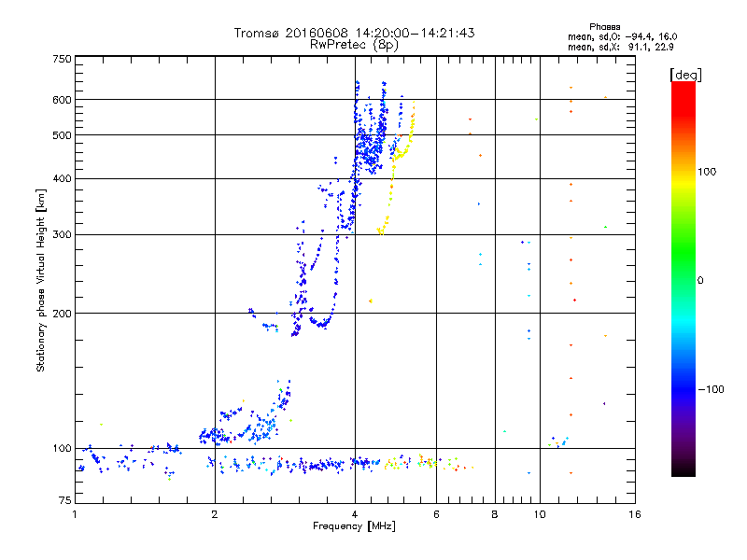Click the isolated orange point near 4.3 MHz, 210 km
The width and height of the screenshot is (747, 560).
pos(370,301)
